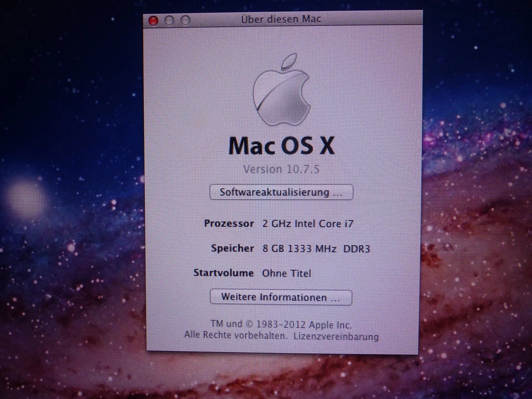Click the copyright text "TM und © 1983-2012 Apple Inc."
Screen dimensions: 532x399
[x=282, y=325]
